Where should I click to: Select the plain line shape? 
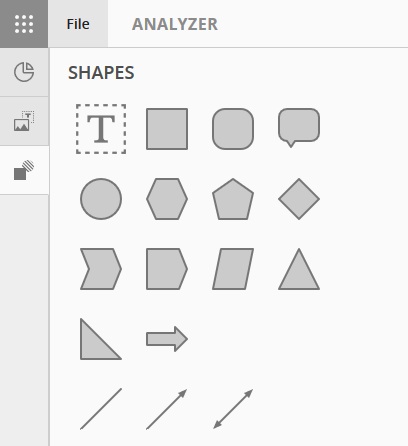click(101, 409)
